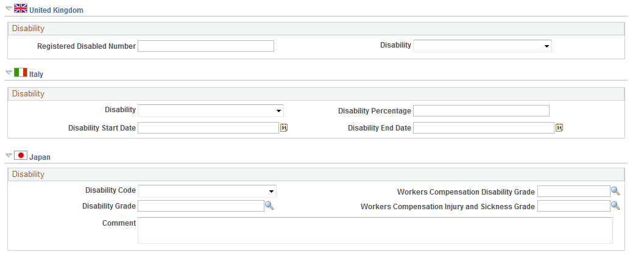Open the Japan Disability Code dropdown
This screenshot has width=644, height=258.
coord(207,192)
